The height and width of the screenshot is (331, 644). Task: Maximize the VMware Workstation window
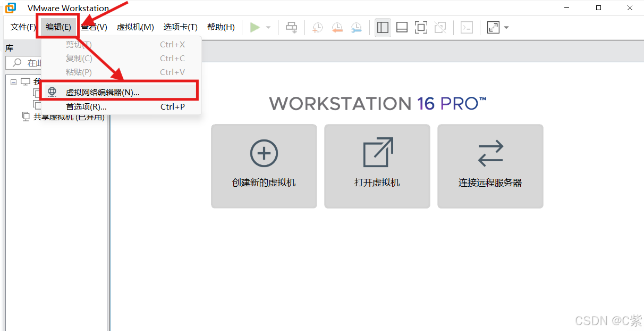[599, 8]
